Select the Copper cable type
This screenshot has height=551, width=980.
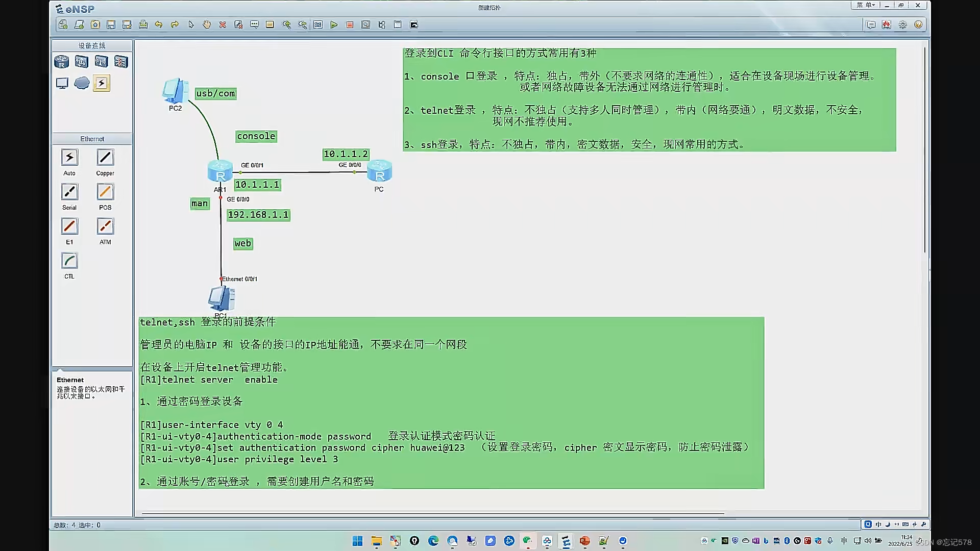105,158
